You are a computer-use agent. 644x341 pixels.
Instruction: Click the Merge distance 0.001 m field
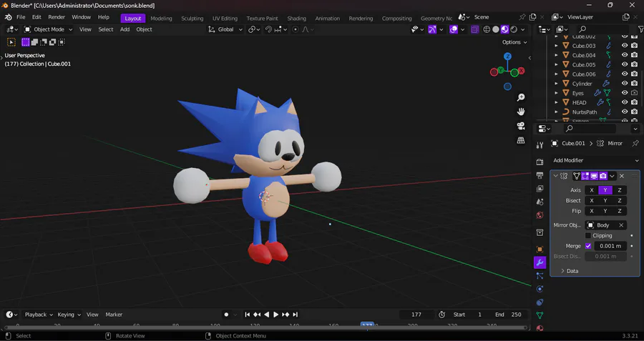coord(610,246)
